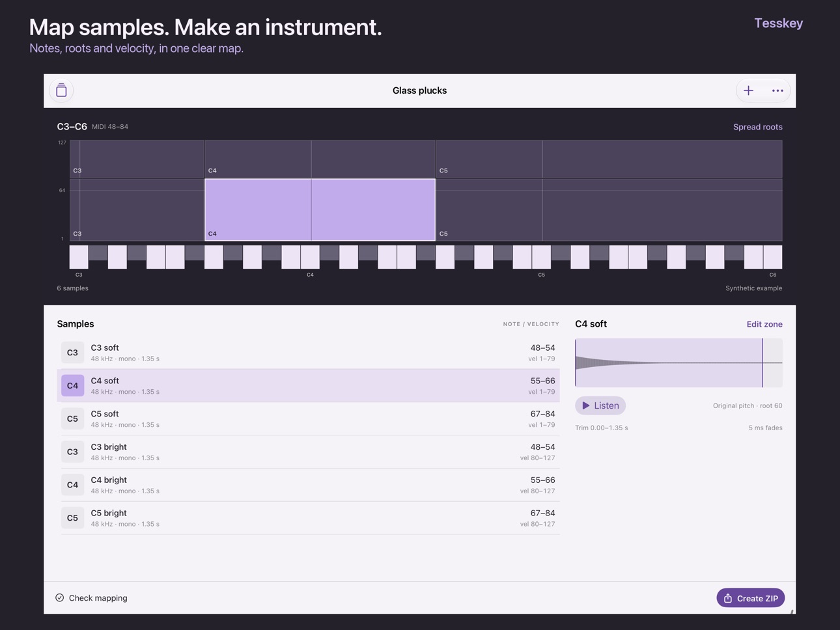
Task: Click the Trim 0.00–1.35 s text
Action: point(602,428)
